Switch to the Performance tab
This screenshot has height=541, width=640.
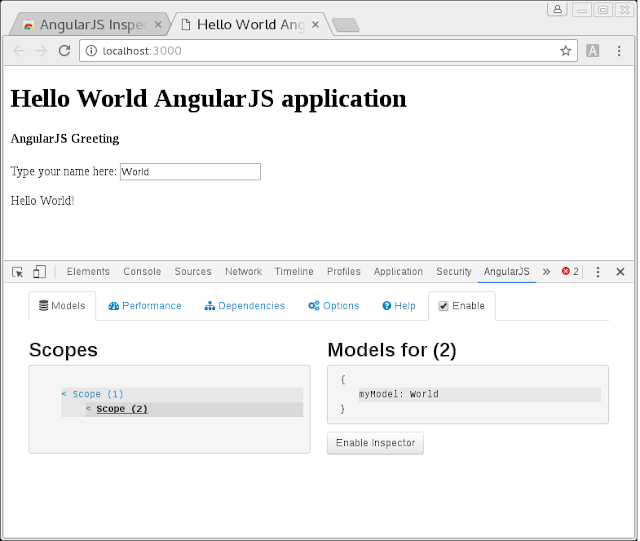click(145, 306)
